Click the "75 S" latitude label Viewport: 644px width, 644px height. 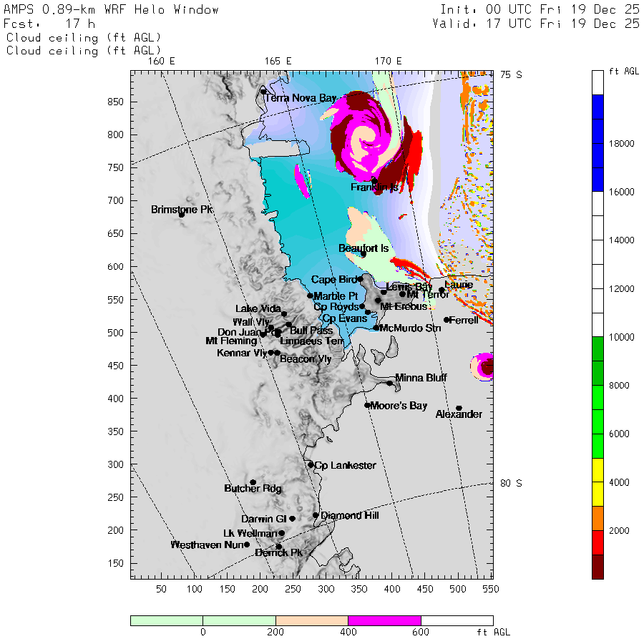(511, 74)
